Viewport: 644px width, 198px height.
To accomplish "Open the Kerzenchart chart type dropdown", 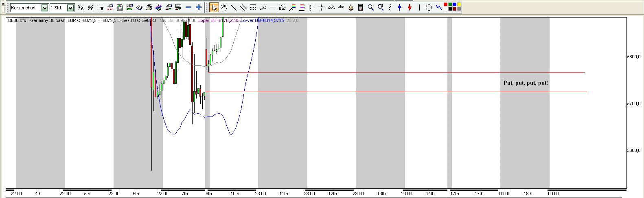I will pos(45,8).
